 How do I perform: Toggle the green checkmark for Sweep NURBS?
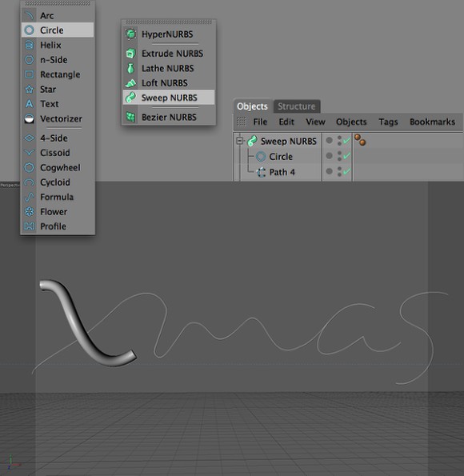coord(346,140)
